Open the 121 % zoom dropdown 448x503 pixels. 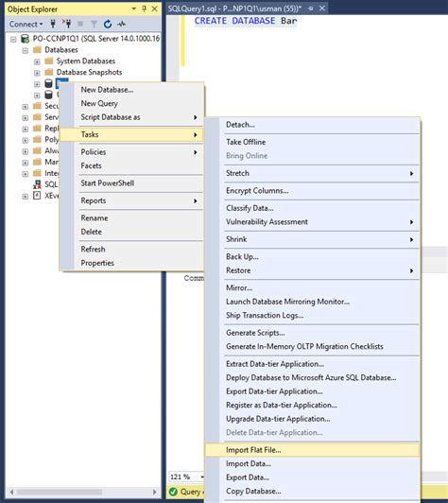[x=202, y=477]
